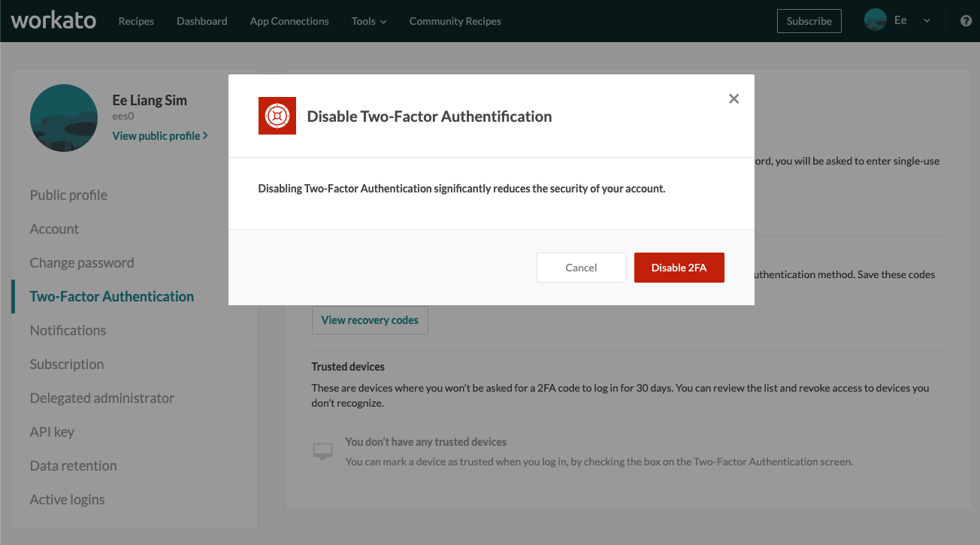Open the Notifications settings section
This screenshot has height=545, width=980.
68,330
